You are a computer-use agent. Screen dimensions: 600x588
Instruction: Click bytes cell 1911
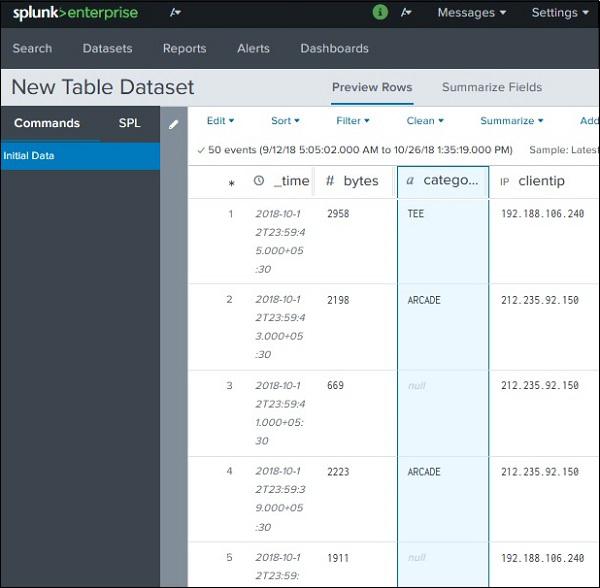(338, 558)
